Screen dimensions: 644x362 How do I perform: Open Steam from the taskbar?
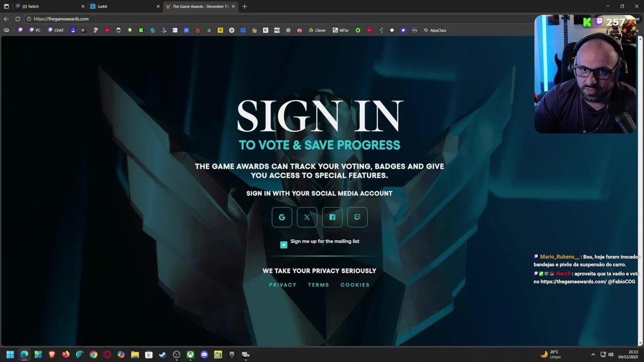(163, 354)
